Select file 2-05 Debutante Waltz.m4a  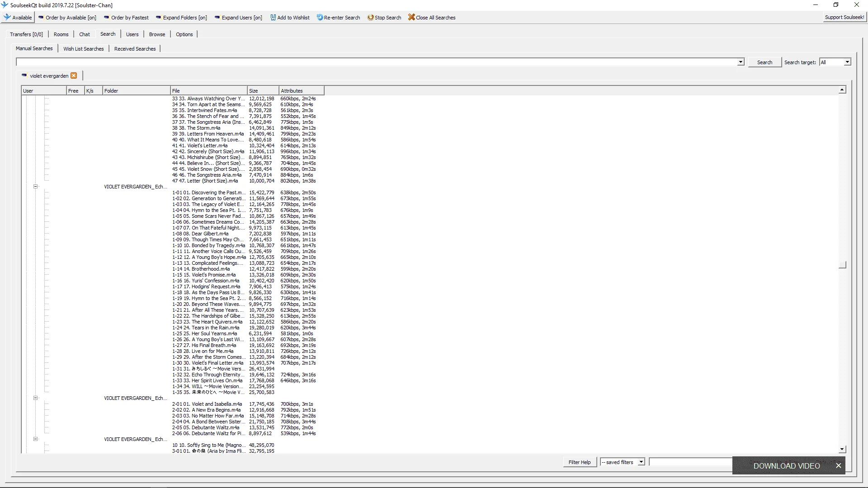[206, 427]
